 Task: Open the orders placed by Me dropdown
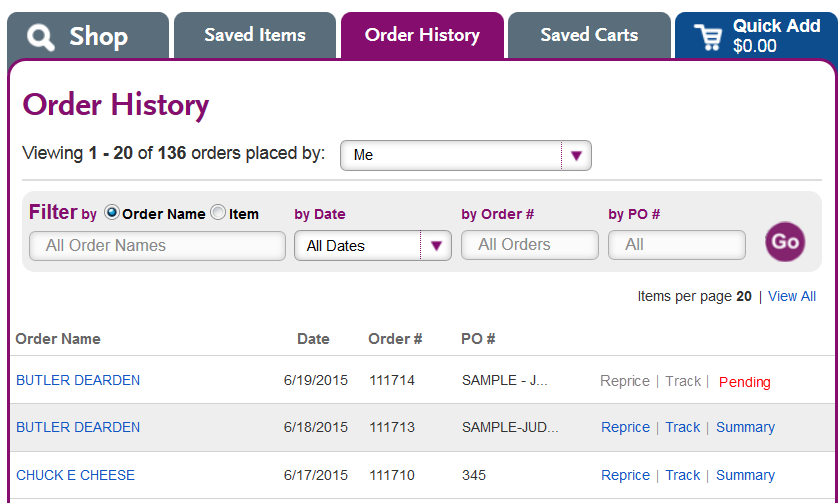tap(466, 155)
